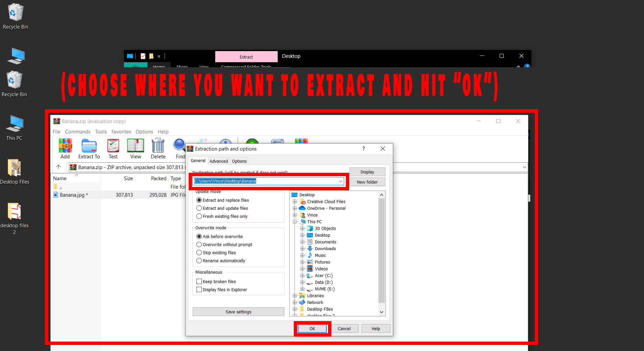Click the New folder button
This screenshot has width=644, height=351.
tap(367, 182)
